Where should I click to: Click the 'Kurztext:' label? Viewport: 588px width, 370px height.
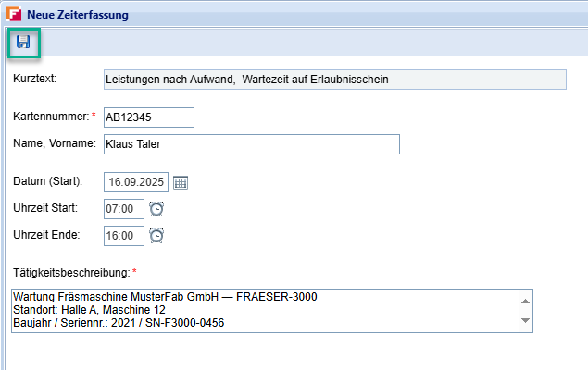pos(35,78)
